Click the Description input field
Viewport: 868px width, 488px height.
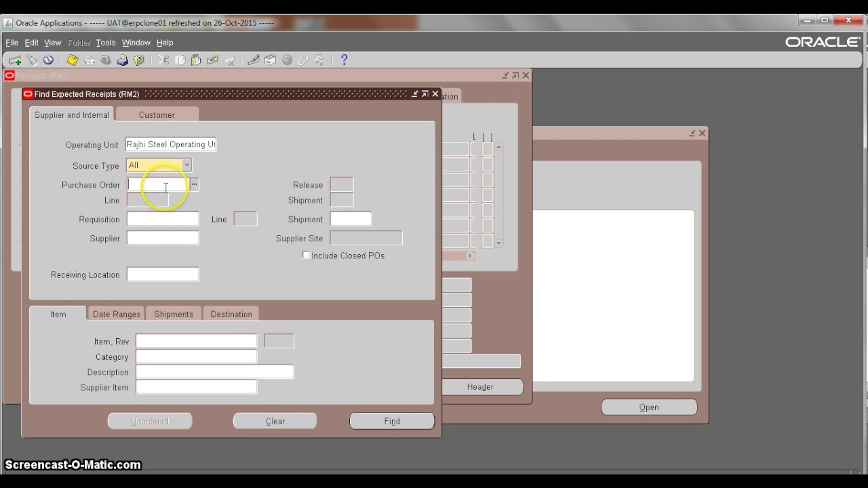click(215, 372)
